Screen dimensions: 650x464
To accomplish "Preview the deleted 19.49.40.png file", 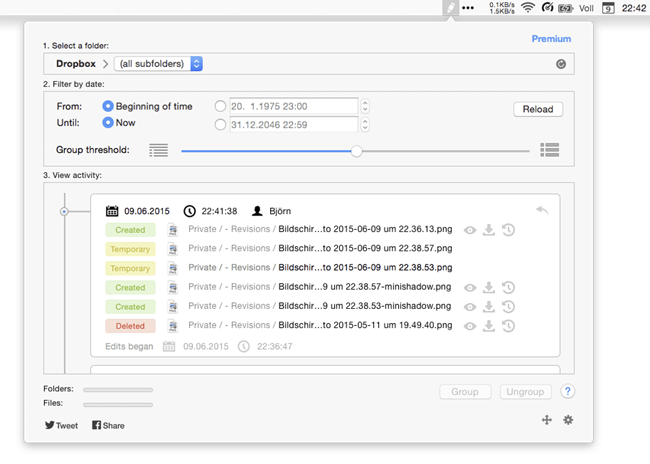I will point(470,326).
